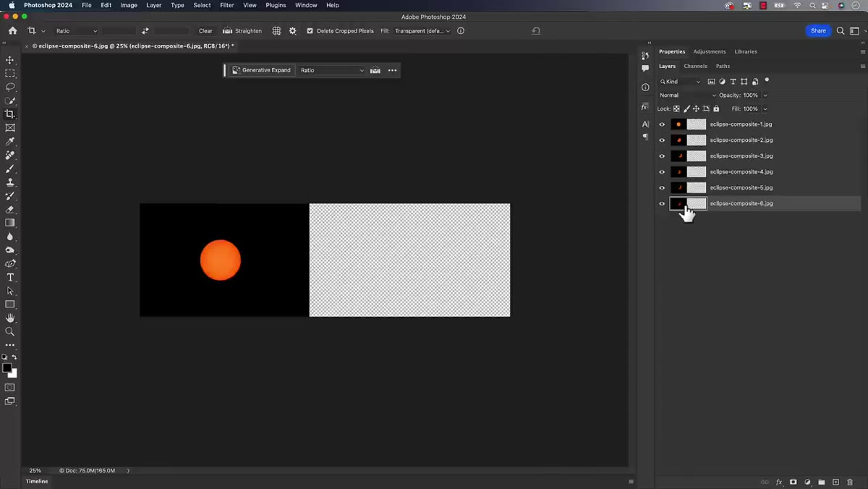Select the Lasso tool
Image resolution: width=868 pixels, height=489 pixels.
[x=10, y=87]
